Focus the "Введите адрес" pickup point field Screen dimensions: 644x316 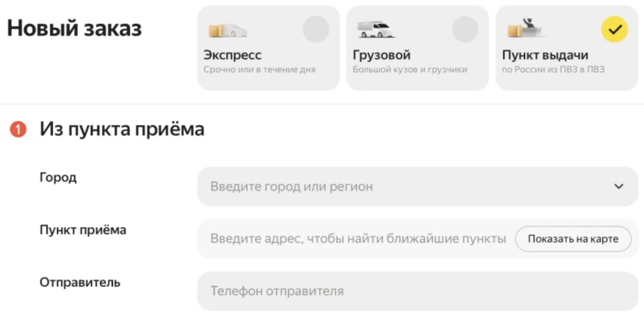[358, 239]
